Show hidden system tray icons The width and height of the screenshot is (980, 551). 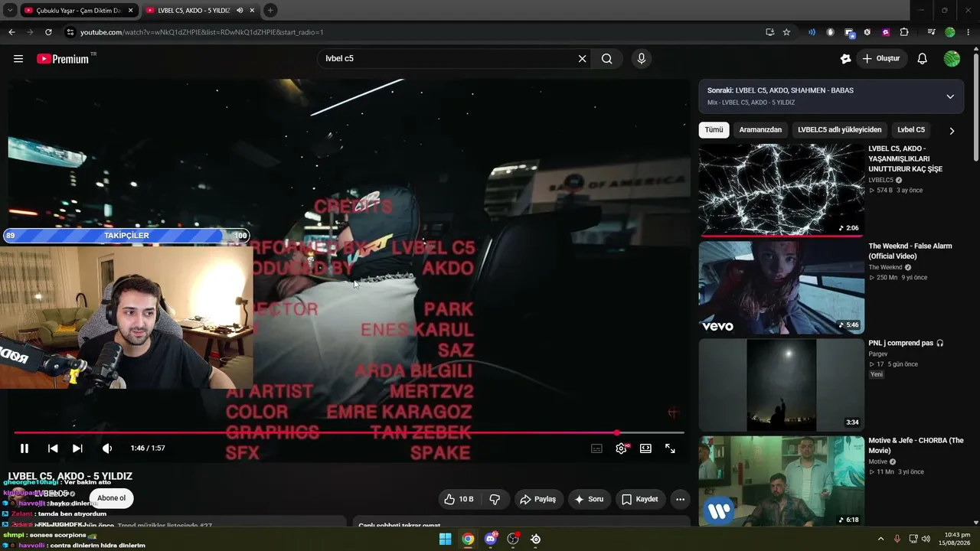(880, 540)
